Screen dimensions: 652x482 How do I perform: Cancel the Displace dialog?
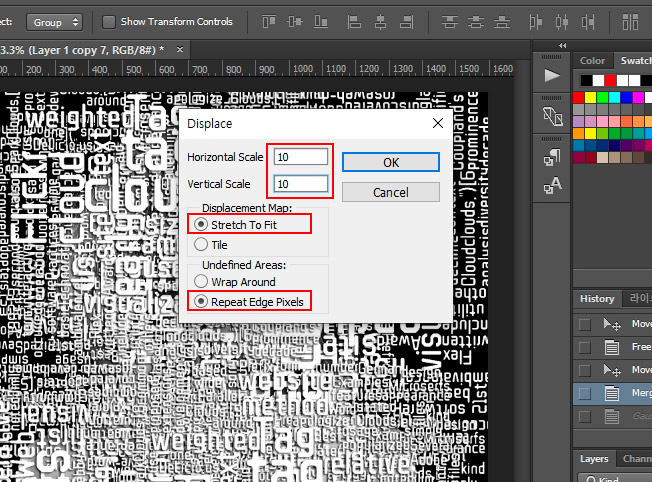click(391, 193)
